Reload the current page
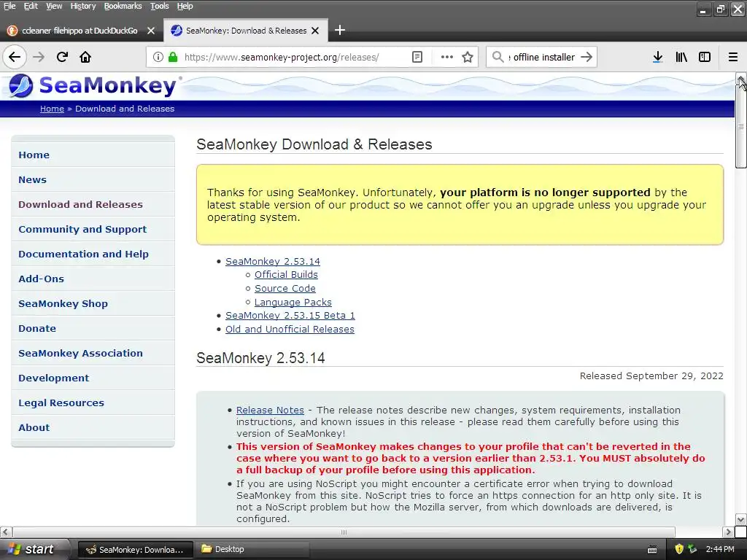This screenshot has height=560, width=747. coord(62,57)
